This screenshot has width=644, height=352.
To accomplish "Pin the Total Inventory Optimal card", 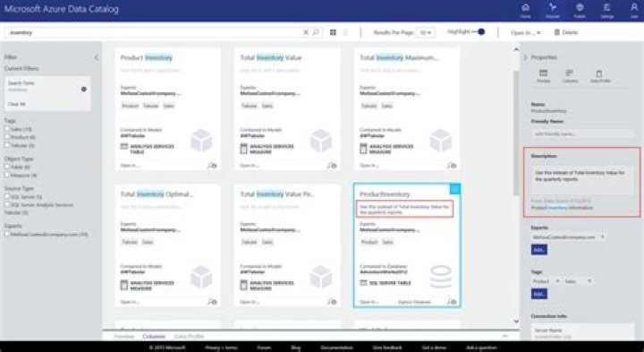I will [x=212, y=302].
